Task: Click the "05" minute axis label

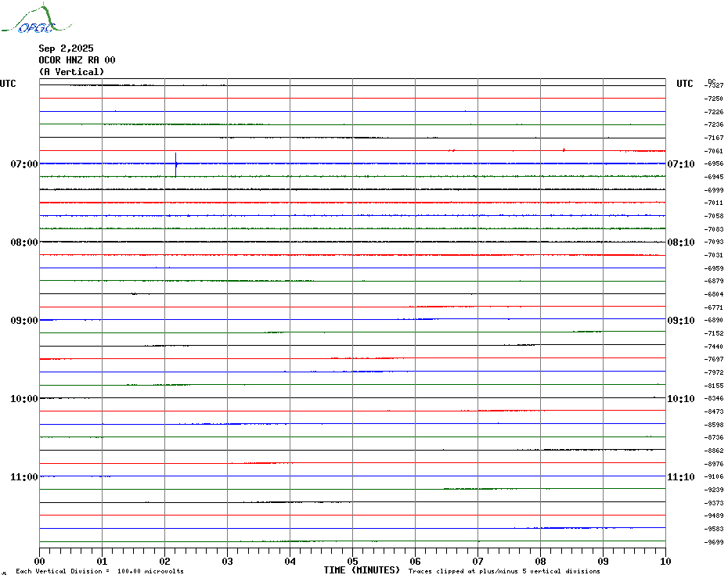Action: [x=353, y=562]
